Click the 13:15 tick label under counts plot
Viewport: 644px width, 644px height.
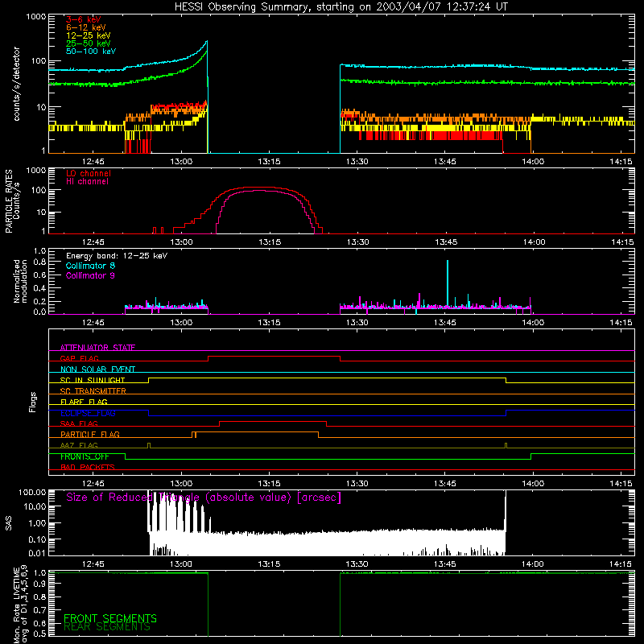coord(269,162)
